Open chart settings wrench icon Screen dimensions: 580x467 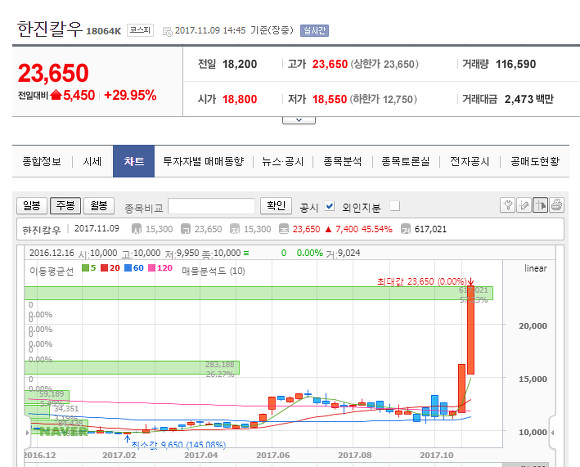click(x=508, y=205)
